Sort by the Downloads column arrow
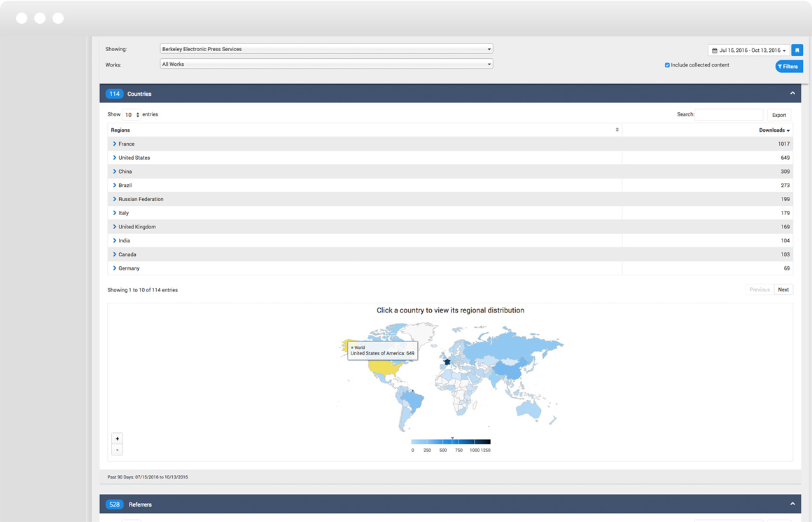This screenshot has height=522, width=812. (788, 130)
